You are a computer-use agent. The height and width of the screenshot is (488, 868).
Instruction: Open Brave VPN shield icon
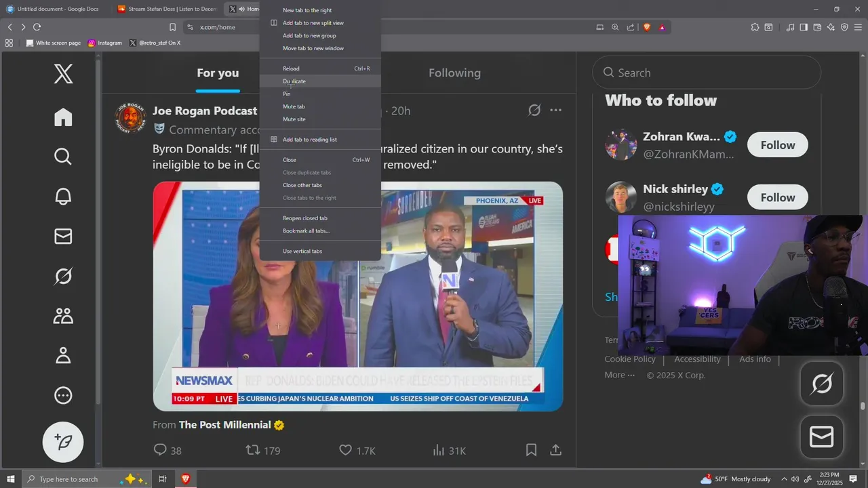point(844,27)
